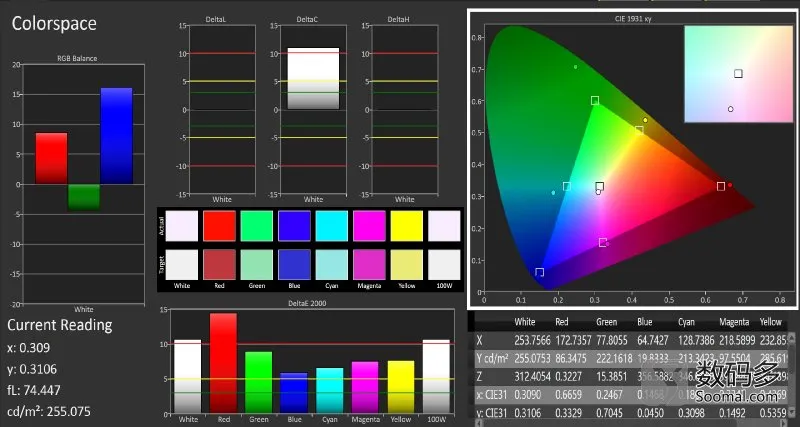Image resolution: width=800 pixels, height=427 pixels.
Task: Select the Actual Green color swatch
Action: coord(257,225)
